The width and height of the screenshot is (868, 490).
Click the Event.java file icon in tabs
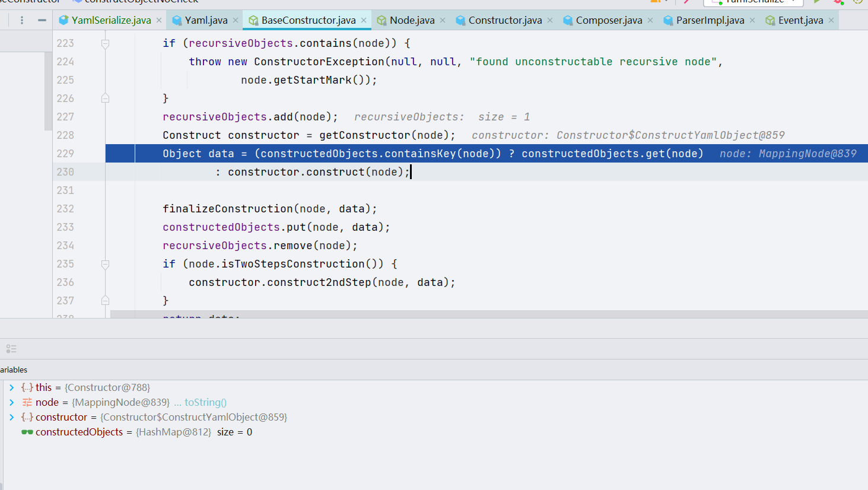(770, 20)
